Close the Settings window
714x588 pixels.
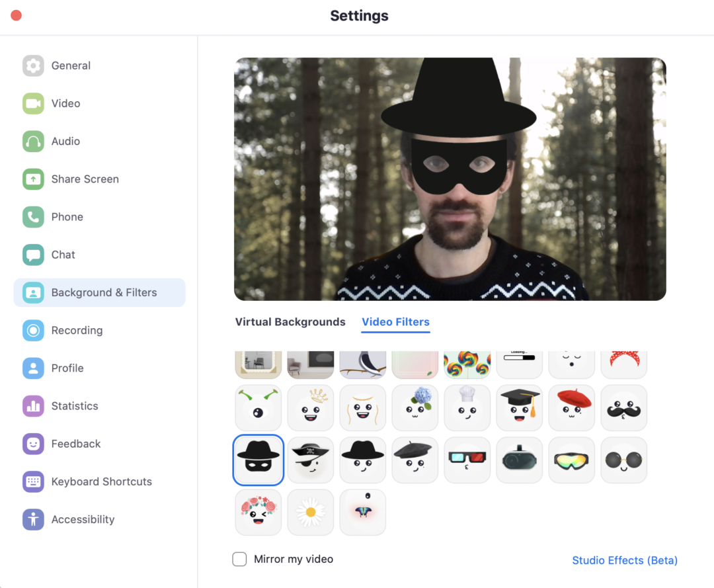(x=17, y=15)
